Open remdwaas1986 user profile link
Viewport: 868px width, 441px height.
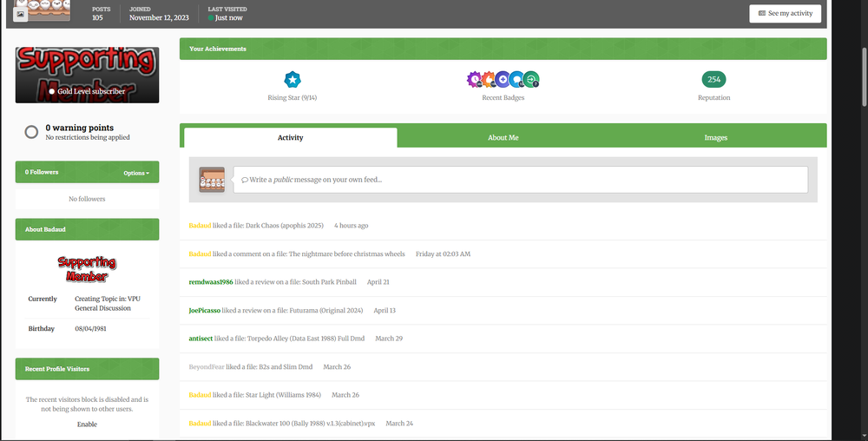[x=211, y=282]
